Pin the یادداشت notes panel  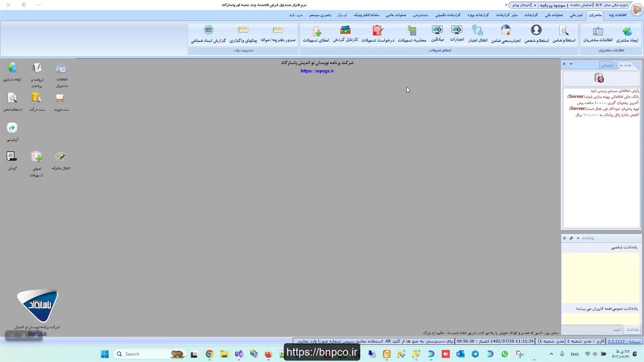click(x=571, y=238)
